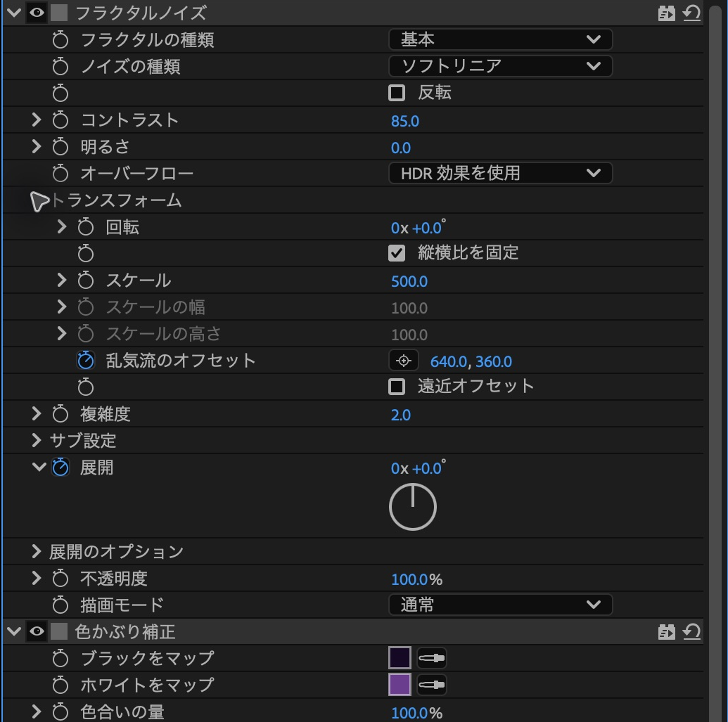Pick ブラックをマップ color with eyedropper

[x=432, y=658]
